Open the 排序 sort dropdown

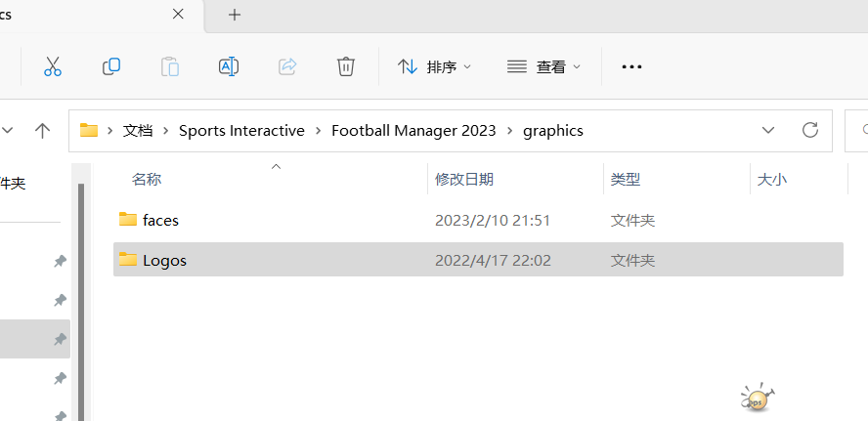(434, 67)
